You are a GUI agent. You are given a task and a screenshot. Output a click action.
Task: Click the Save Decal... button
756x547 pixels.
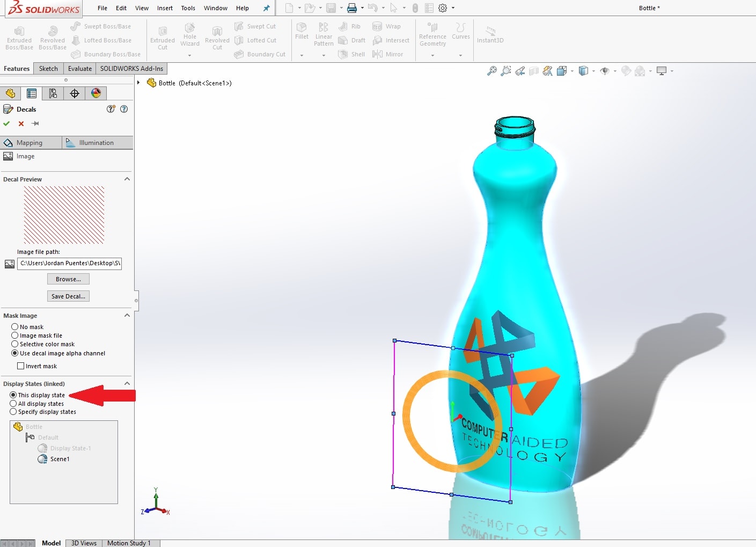click(x=68, y=296)
